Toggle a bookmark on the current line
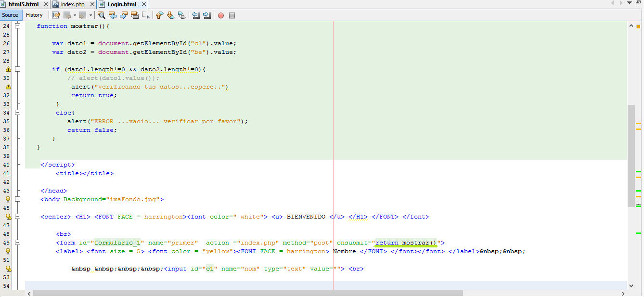The image size is (644, 297). coord(182,15)
